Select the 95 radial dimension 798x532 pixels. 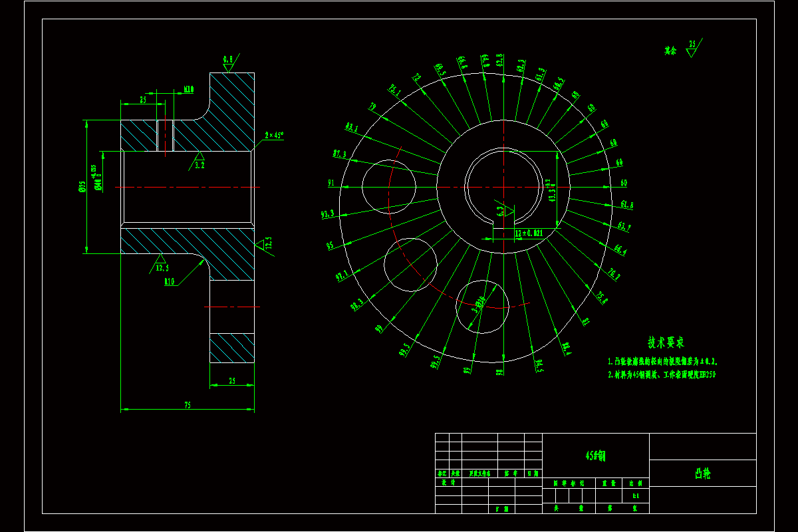pos(330,245)
